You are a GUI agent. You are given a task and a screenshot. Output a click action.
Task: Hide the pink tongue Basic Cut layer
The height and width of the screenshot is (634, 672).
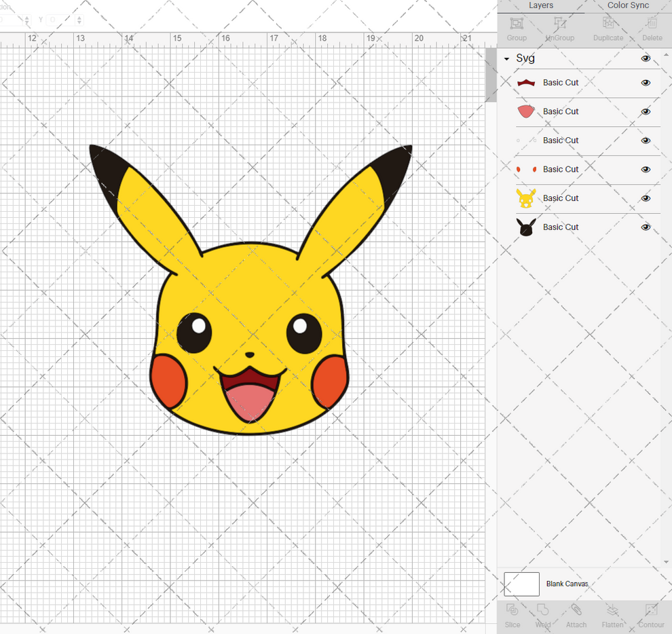(x=646, y=111)
